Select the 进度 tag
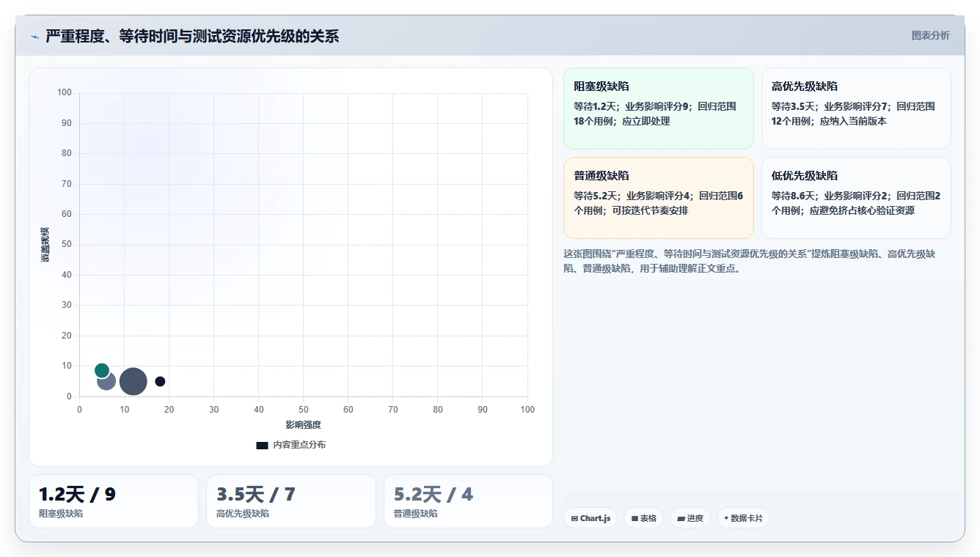The width and height of the screenshot is (980, 557). 690,518
